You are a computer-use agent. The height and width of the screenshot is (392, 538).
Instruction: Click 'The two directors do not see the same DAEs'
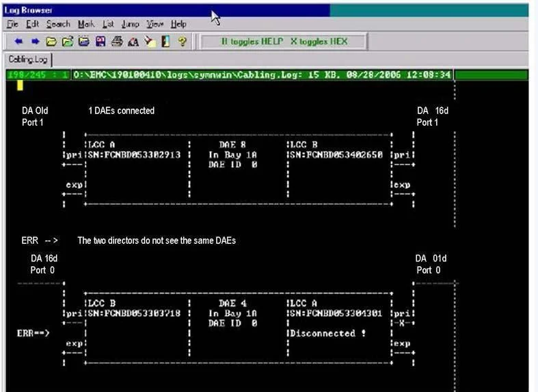click(157, 240)
